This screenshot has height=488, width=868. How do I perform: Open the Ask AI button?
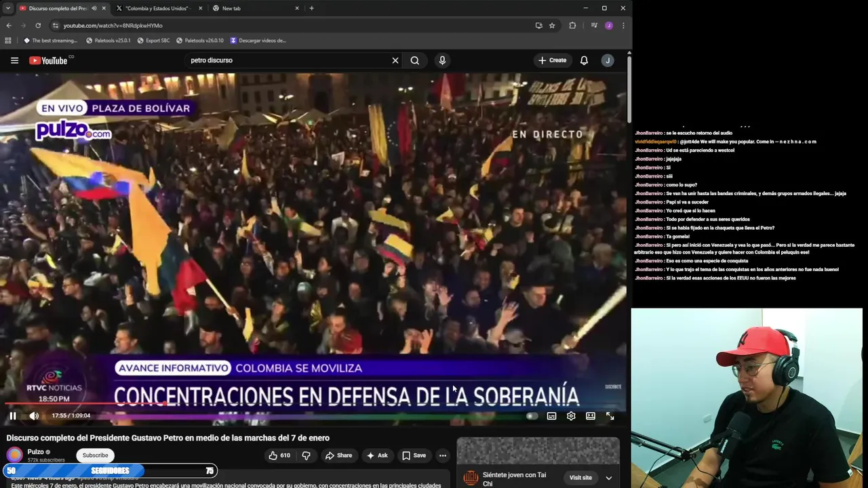tap(377, 455)
